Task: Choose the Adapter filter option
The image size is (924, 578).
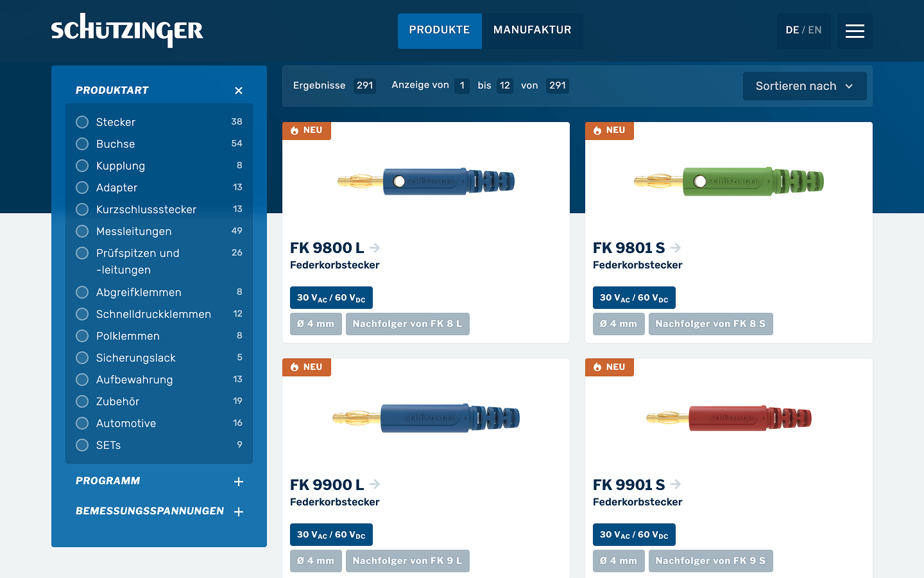Action: [x=82, y=188]
